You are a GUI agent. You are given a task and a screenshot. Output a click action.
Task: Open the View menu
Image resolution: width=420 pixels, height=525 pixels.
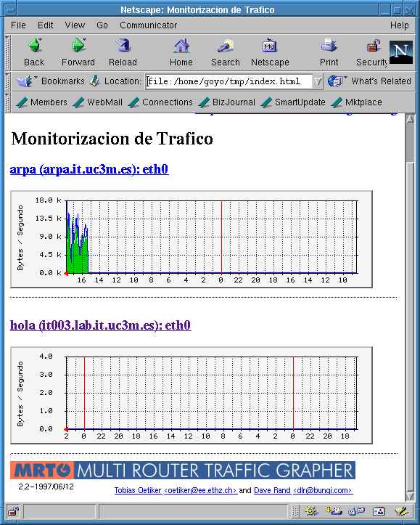pyautogui.click(x=75, y=25)
